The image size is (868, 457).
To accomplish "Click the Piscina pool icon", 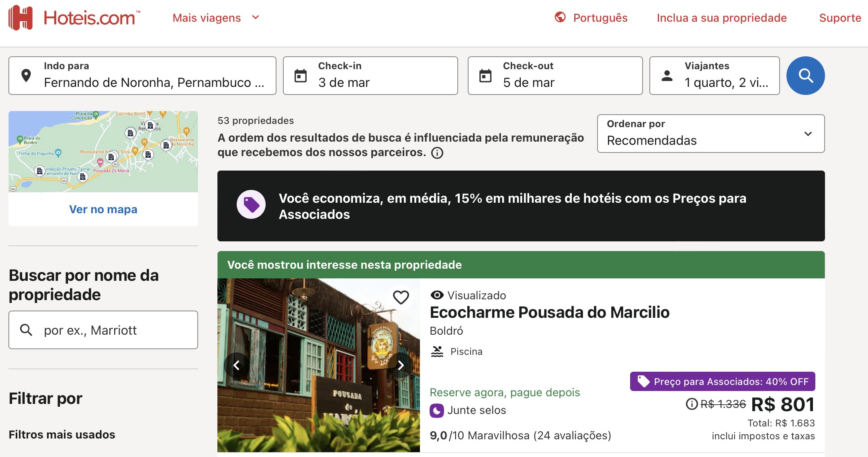I will [x=437, y=352].
